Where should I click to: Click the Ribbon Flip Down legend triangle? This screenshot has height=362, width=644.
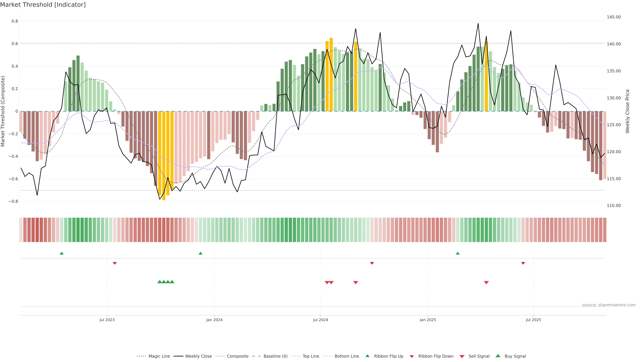412,356
